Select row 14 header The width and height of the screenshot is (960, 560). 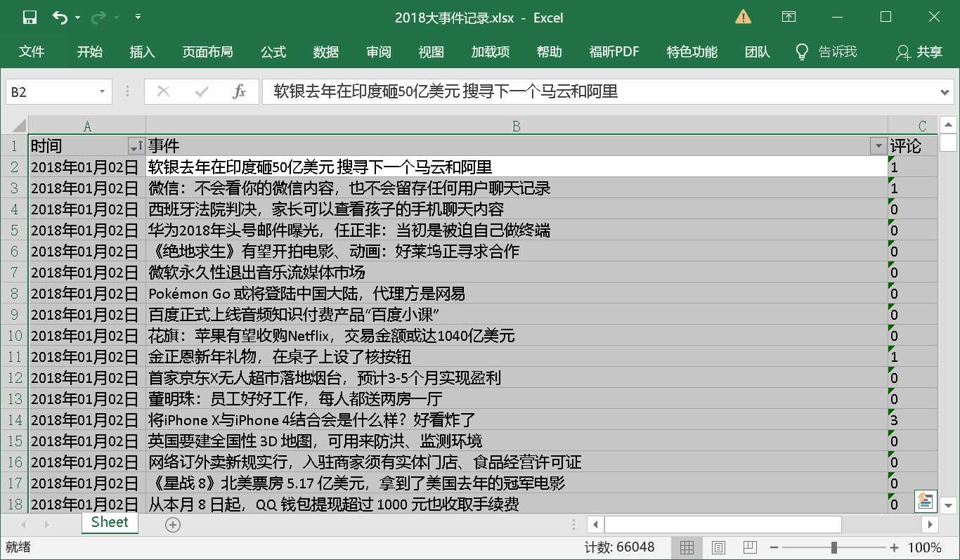(14, 420)
